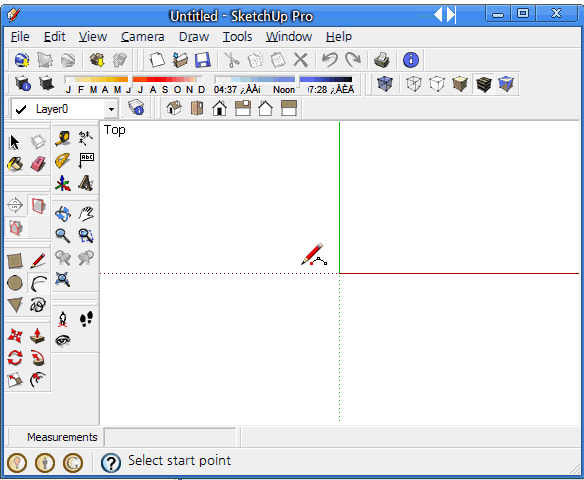Select the Polygon drawing tool
The image size is (584, 480).
[15, 305]
